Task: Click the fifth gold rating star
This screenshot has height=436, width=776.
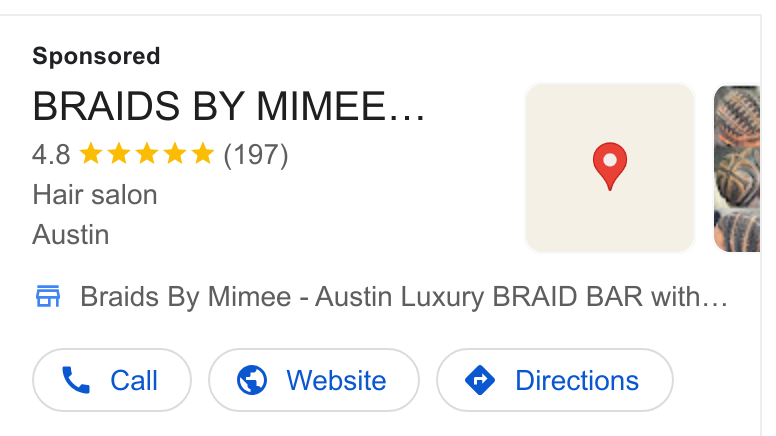Action: click(x=202, y=153)
